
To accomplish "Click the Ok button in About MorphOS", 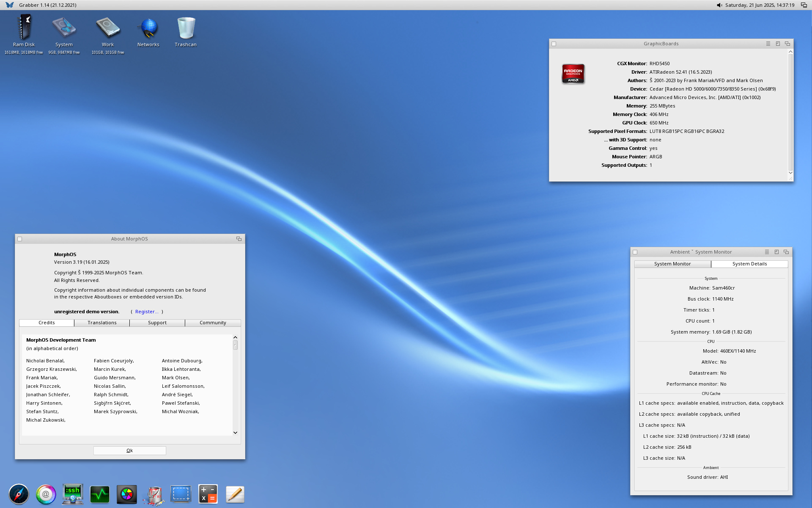I will point(129,451).
